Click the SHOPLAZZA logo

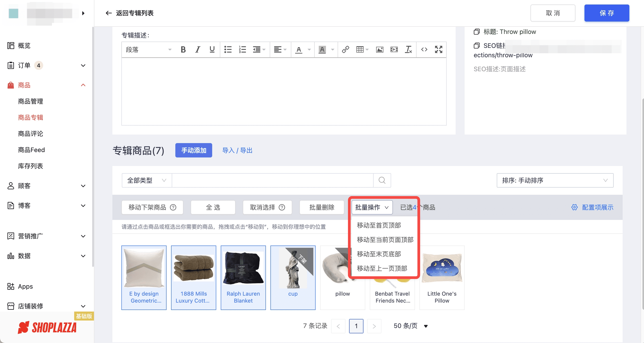coord(47,327)
